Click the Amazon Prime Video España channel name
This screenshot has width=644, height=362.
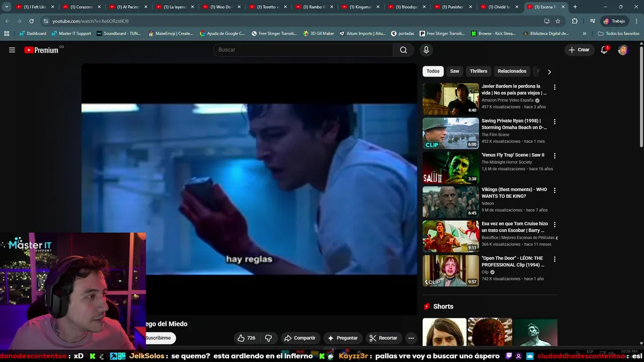tap(507, 100)
